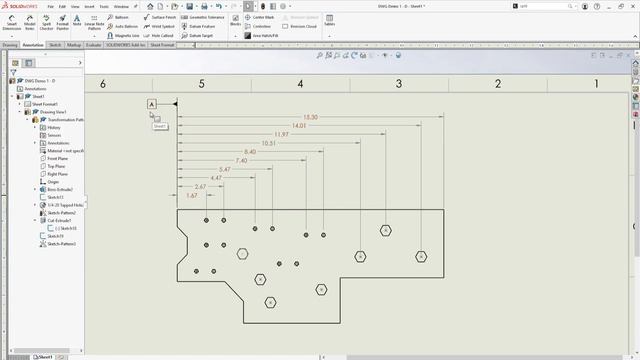Screen dimensions: 640x360
Task: Click the command search input field
Action: (544, 6)
